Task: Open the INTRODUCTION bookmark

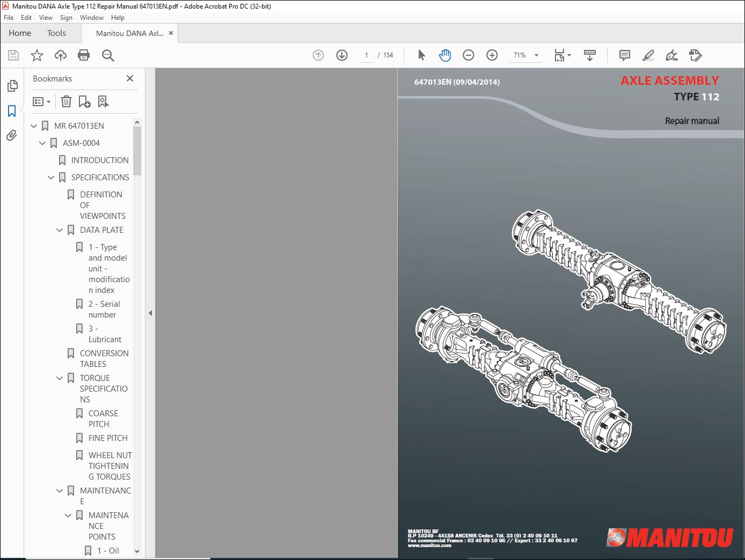Action: [x=100, y=160]
